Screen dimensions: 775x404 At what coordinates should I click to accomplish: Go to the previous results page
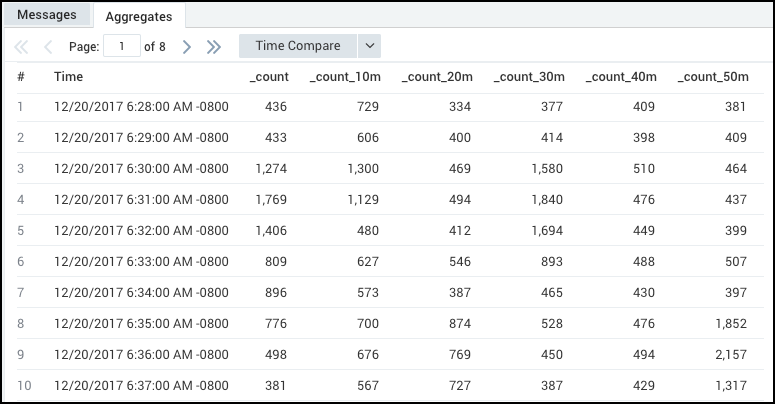(48, 46)
